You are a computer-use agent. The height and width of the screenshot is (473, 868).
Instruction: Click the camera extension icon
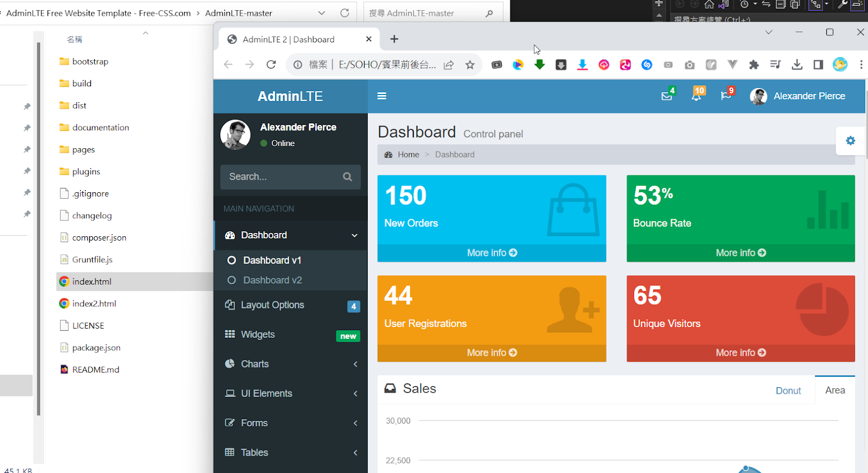click(690, 65)
